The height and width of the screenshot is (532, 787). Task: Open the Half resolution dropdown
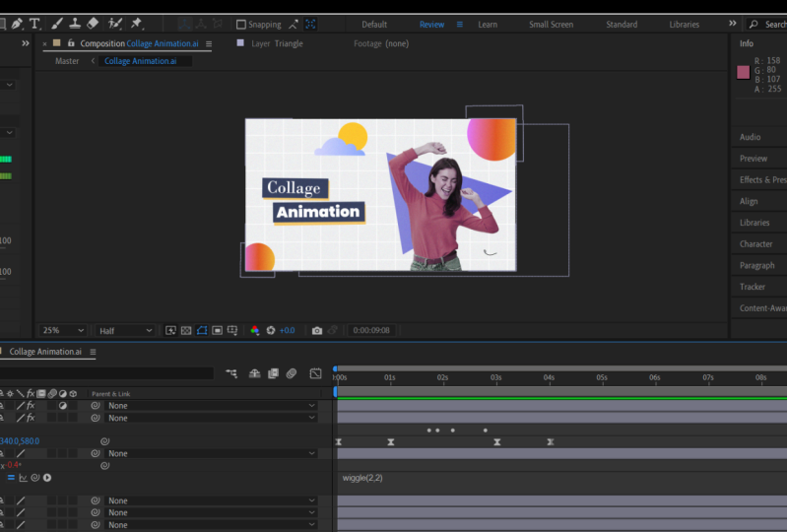(x=125, y=330)
